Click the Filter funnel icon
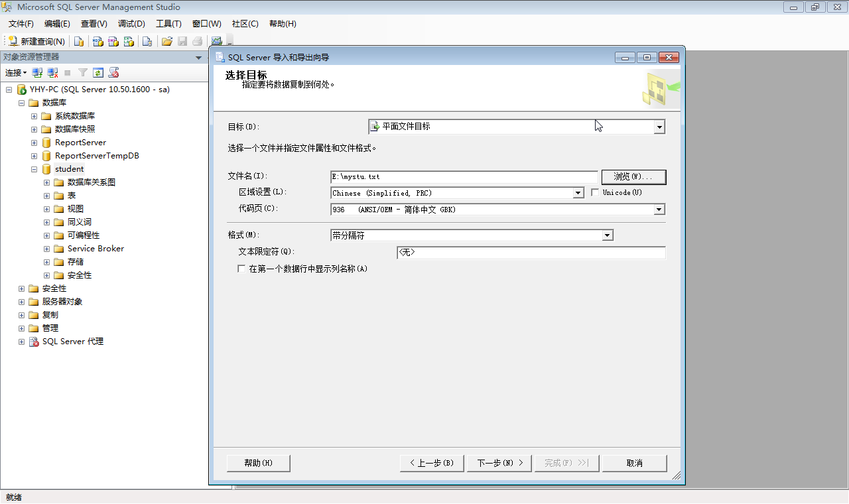This screenshot has height=504, width=849. click(83, 73)
